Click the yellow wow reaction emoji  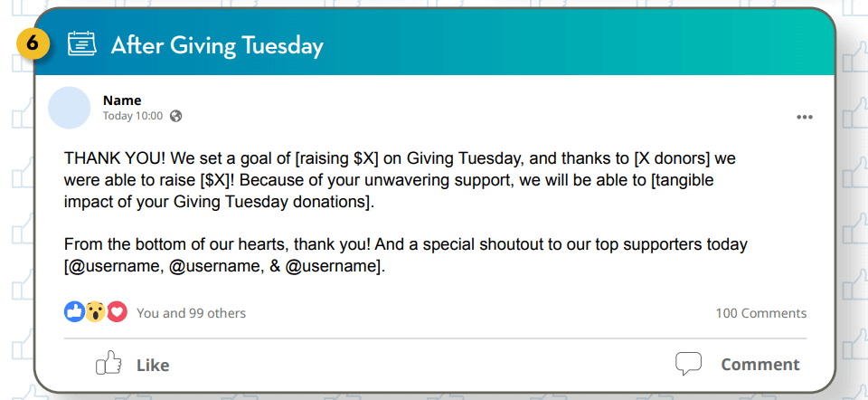[x=96, y=312]
